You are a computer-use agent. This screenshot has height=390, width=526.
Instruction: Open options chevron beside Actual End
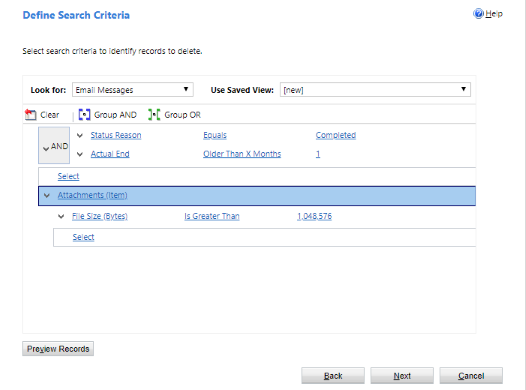80,154
